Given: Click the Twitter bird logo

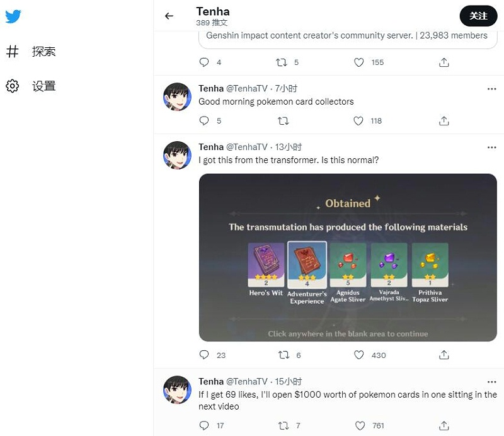Looking at the screenshot, I should 12,16.
